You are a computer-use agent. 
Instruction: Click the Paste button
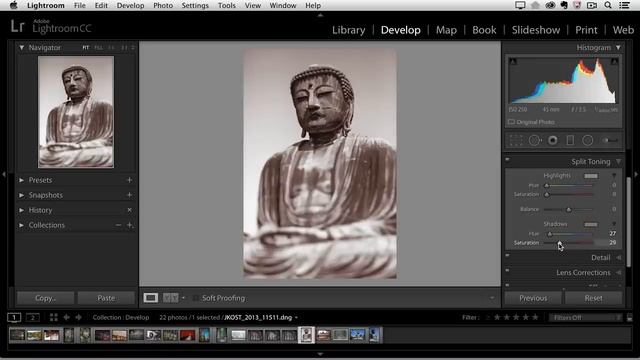coord(106,298)
